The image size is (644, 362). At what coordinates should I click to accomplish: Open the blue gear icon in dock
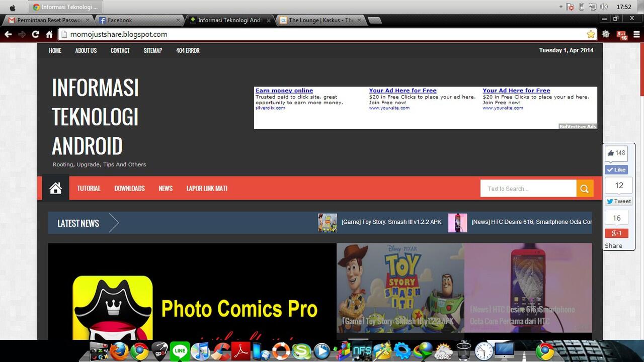point(403,350)
